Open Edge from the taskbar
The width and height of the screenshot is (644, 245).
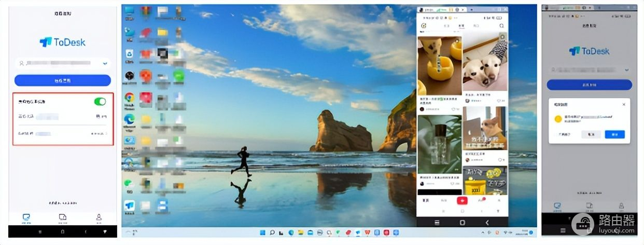(x=291, y=232)
